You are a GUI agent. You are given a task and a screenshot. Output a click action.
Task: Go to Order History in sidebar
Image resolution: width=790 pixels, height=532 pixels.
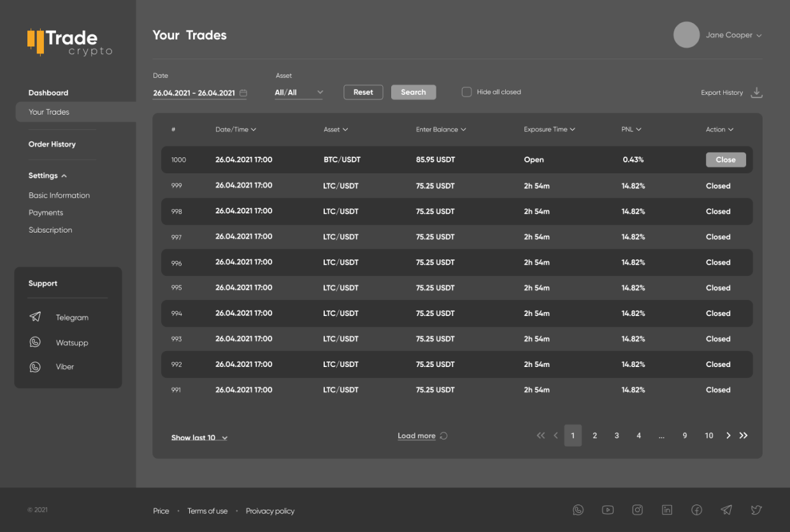pos(52,145)
